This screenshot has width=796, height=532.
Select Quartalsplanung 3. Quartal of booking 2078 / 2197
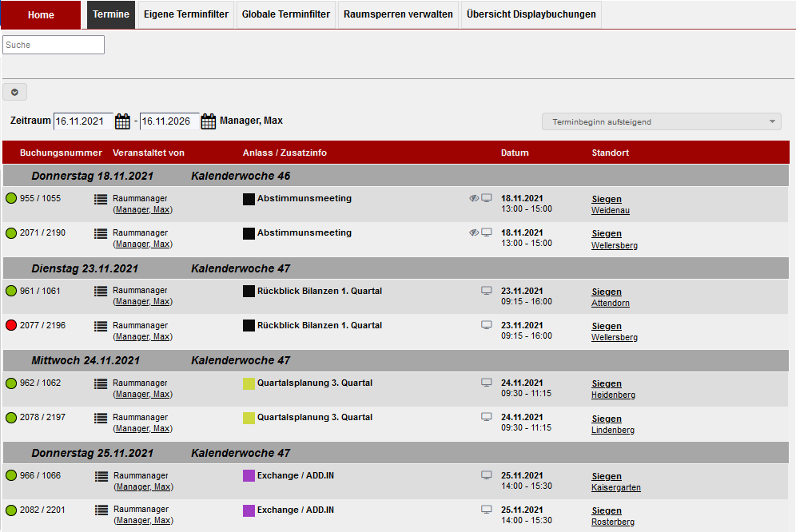coord(315,417)
